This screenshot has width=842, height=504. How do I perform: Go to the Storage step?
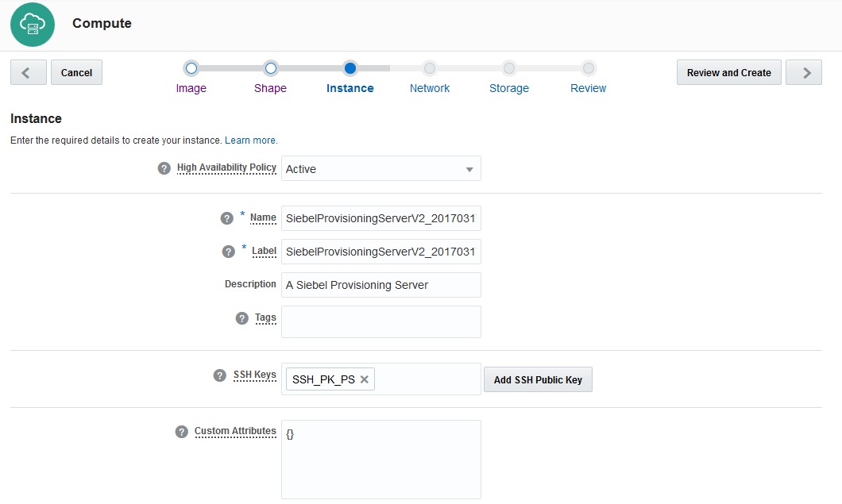[508, 78]
